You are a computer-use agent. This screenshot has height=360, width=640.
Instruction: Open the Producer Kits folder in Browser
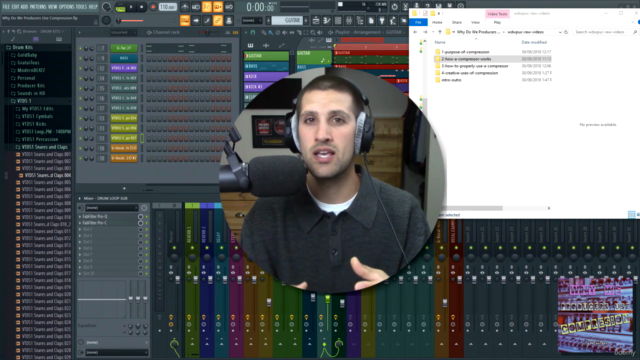pos(31,86)
